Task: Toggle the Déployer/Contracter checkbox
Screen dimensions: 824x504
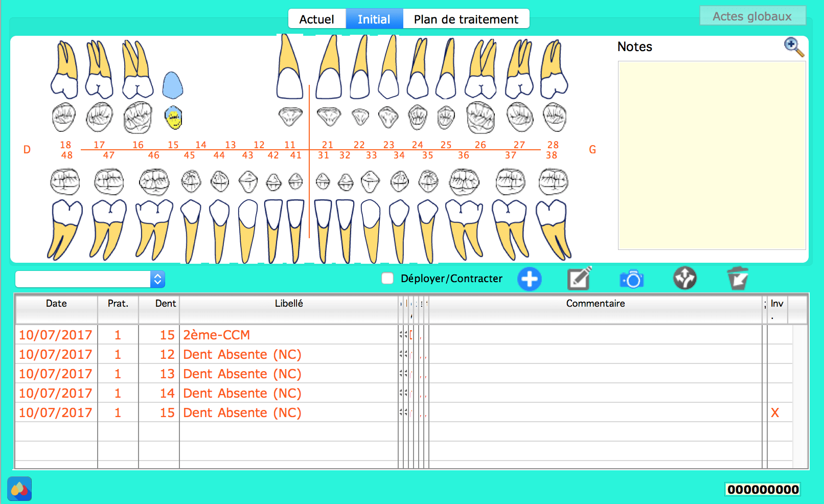Action: [x=387, y=278]
